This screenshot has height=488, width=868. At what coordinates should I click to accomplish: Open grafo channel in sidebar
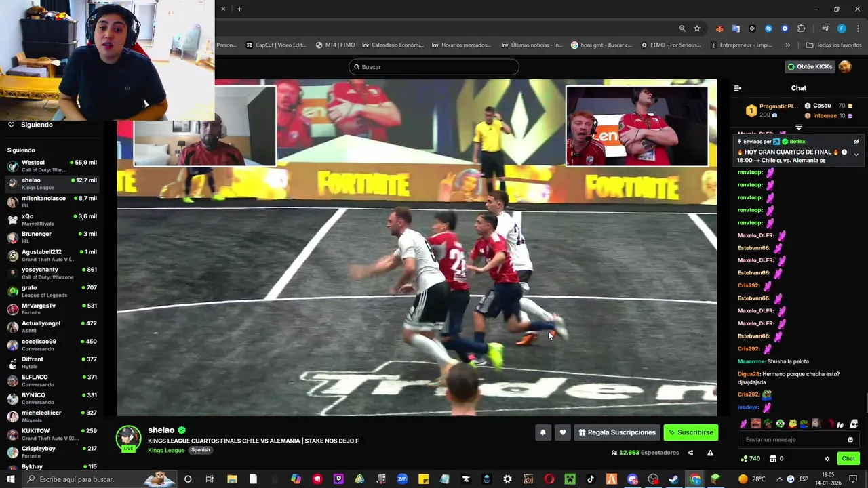53,291
